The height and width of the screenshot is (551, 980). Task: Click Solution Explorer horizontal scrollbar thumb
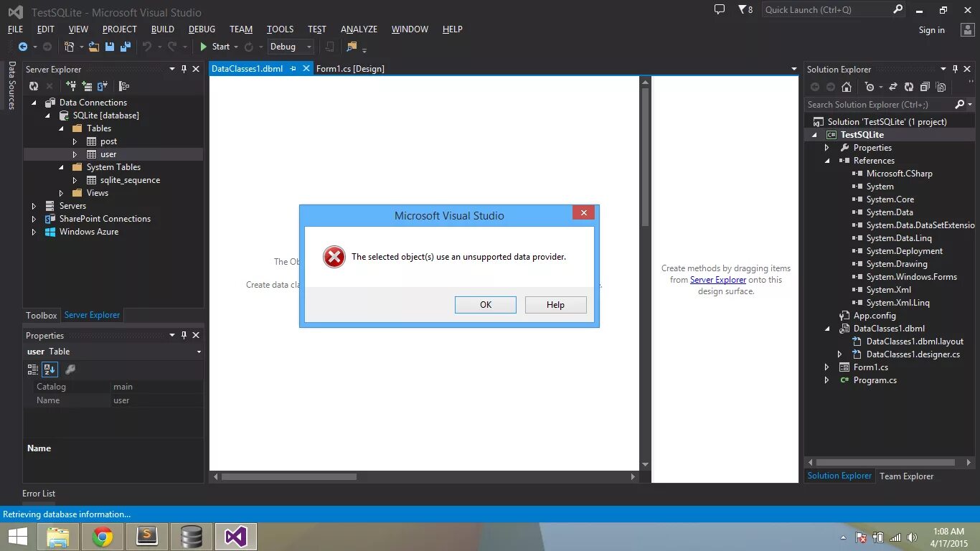click(886, 463)
